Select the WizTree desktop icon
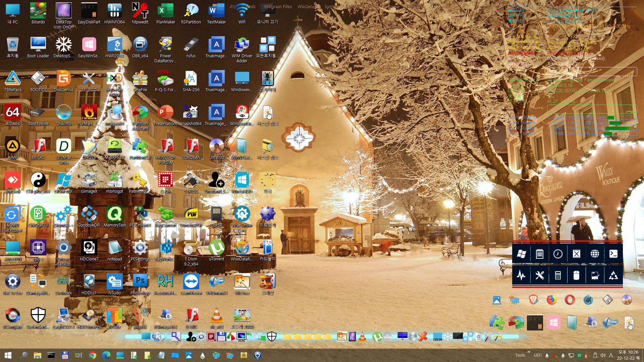The height and width of the screenshot is (362, 644). pyautogui.click(x=242, y=284)
